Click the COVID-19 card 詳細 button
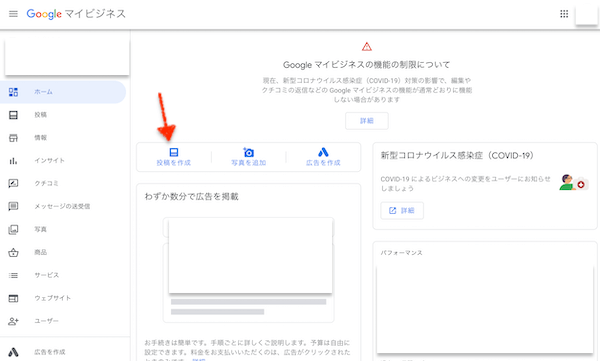The height and width of the screenshot is (361, 600). pyautogui.click(x=402, y=211)
